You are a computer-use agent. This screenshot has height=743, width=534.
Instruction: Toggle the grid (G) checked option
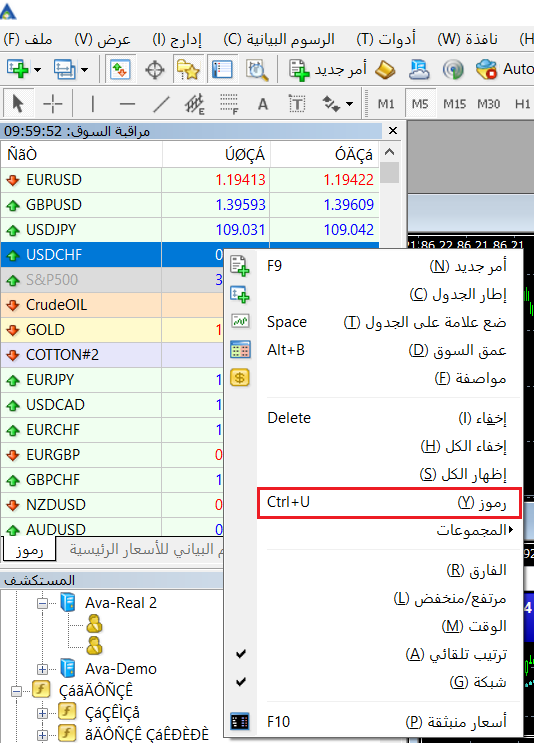(x=390, y=682)
